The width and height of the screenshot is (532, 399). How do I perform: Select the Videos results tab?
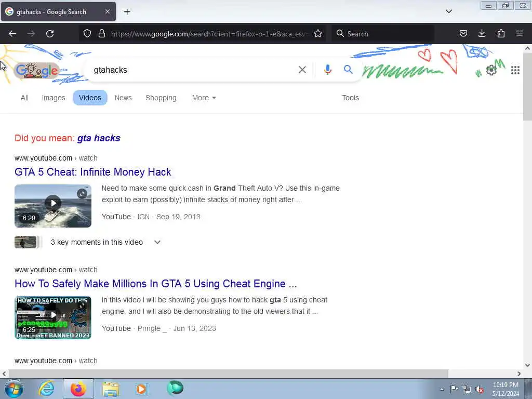(90, 98)
